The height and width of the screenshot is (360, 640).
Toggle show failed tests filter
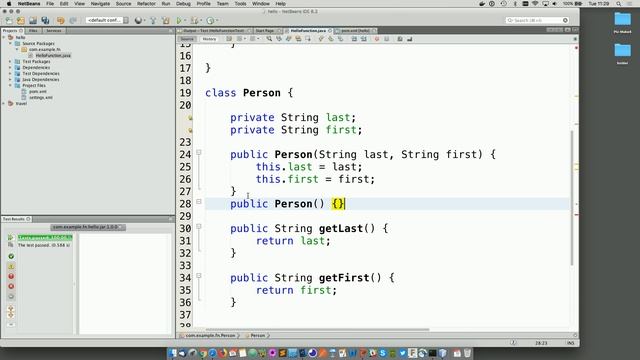coord(11,276)
